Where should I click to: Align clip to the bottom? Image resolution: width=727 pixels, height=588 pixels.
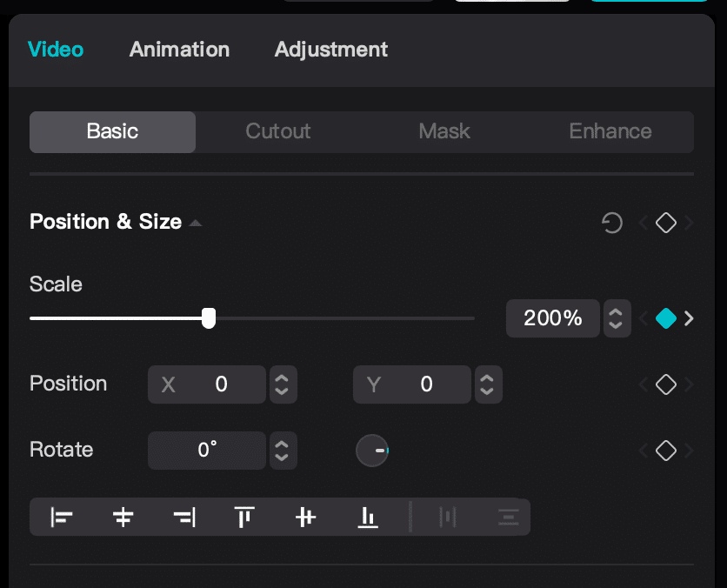pos(368,517)
